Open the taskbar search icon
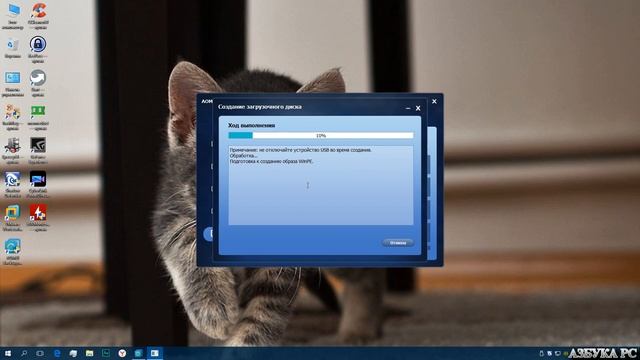 click(24, 353)
